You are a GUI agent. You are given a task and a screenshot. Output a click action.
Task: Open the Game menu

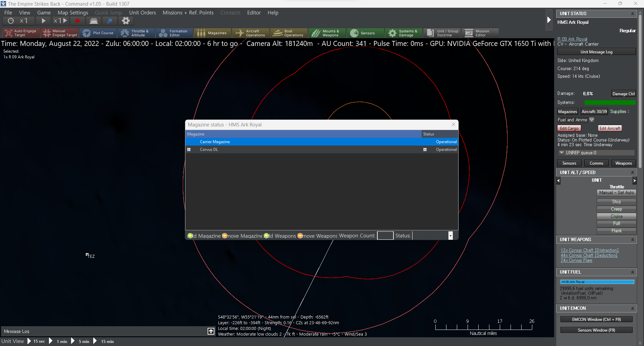pos(44,13)
